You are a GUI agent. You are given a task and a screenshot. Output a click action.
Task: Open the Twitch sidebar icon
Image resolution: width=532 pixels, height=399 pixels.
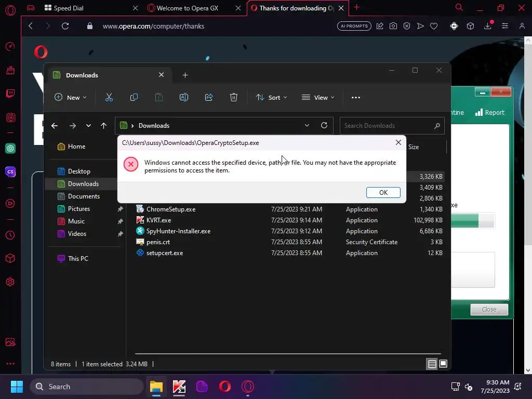point(10,94)
